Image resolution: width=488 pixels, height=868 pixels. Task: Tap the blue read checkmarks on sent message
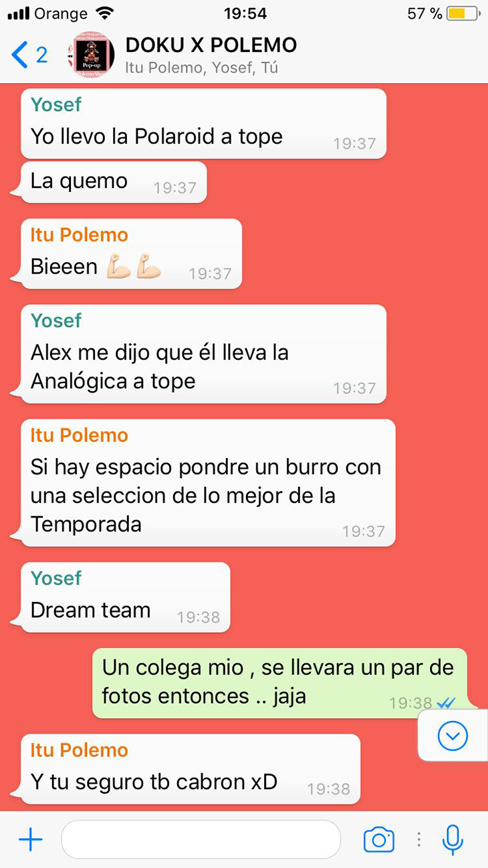(446, 703)
